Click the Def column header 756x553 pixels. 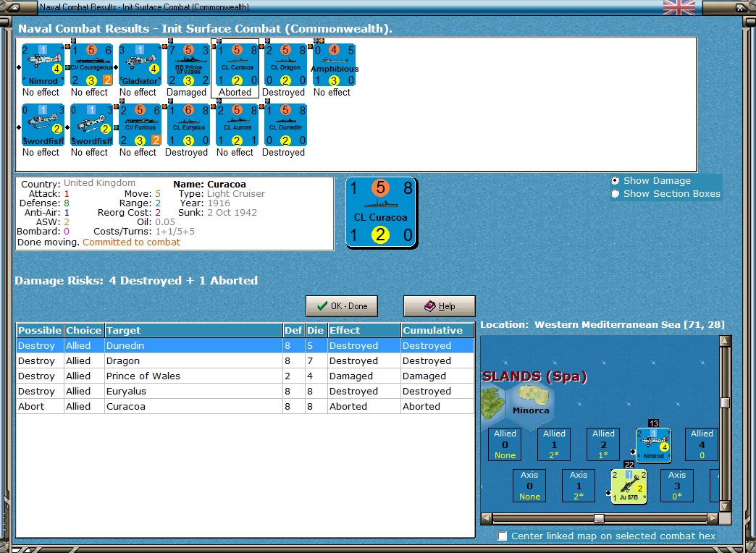pyautogui.click(x=293, y=330)
